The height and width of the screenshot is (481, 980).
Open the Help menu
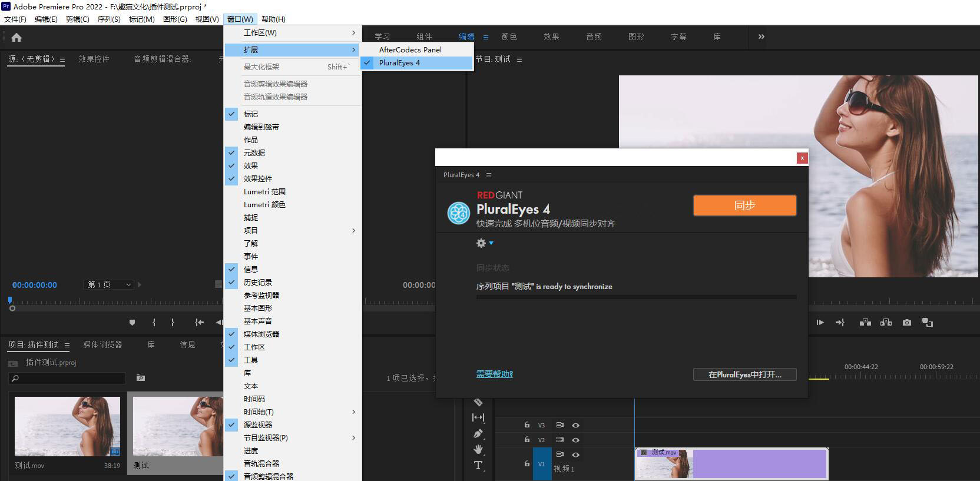click(273, 19)
